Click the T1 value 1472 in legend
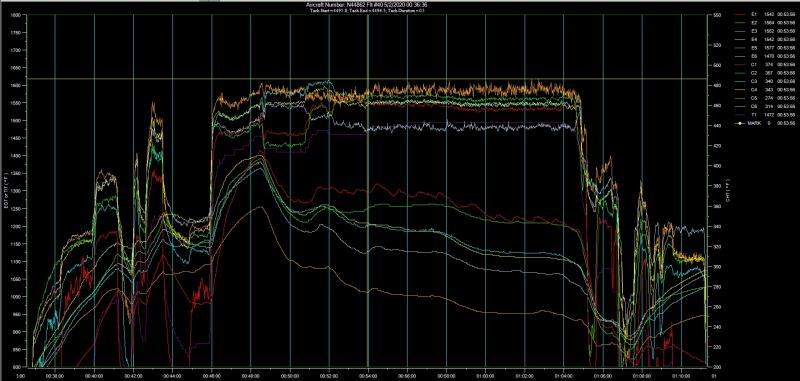 769,114
